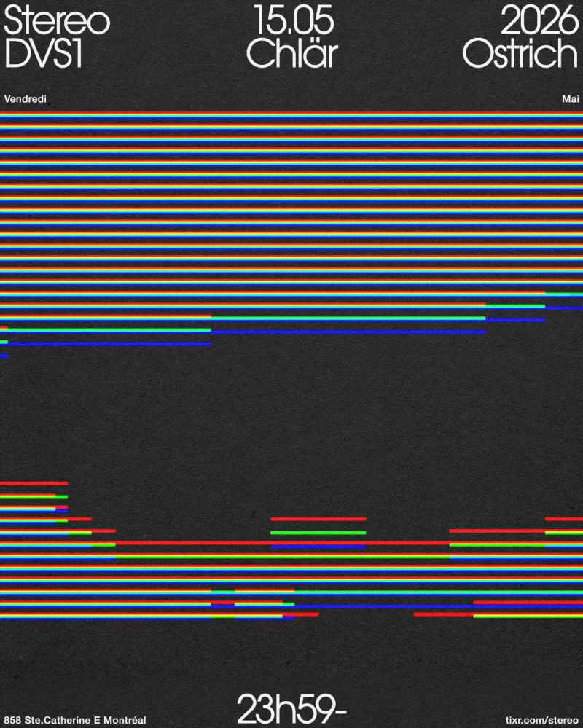Click the 2026 year text
583x728 pixels.
[539, 22]
